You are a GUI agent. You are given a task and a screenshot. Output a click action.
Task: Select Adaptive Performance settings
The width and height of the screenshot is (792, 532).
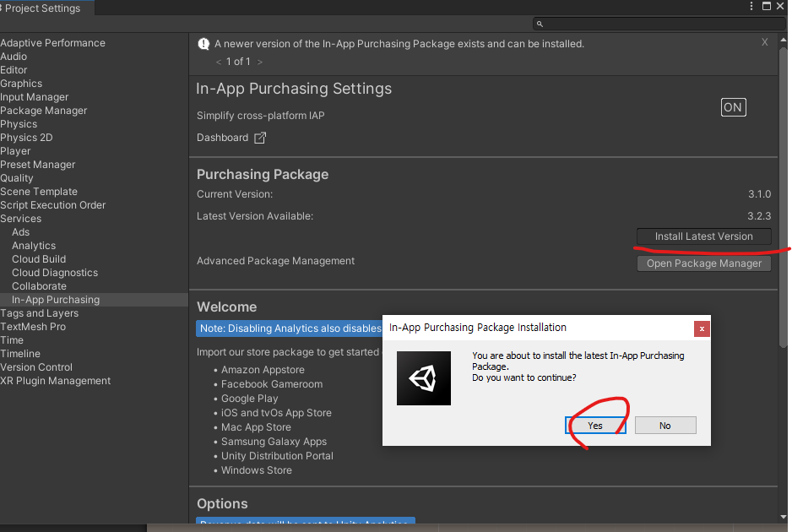click(x=52, y=43)
